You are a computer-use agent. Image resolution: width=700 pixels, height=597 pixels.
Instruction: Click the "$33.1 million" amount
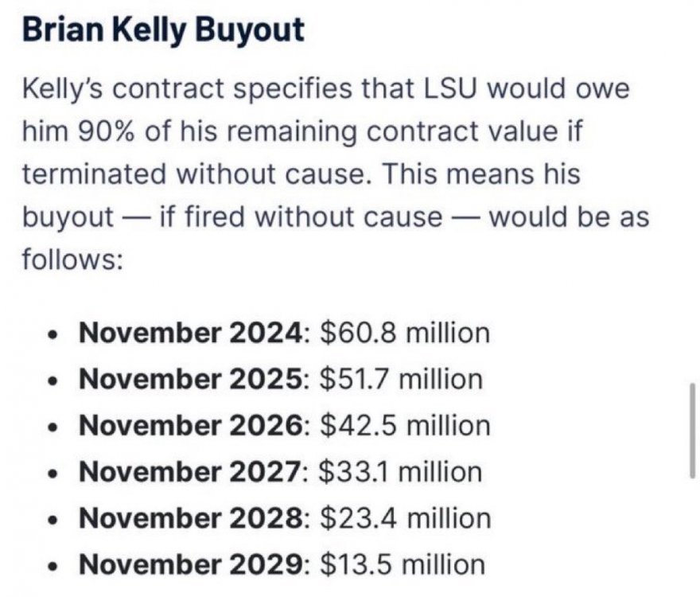pos(401,471)
